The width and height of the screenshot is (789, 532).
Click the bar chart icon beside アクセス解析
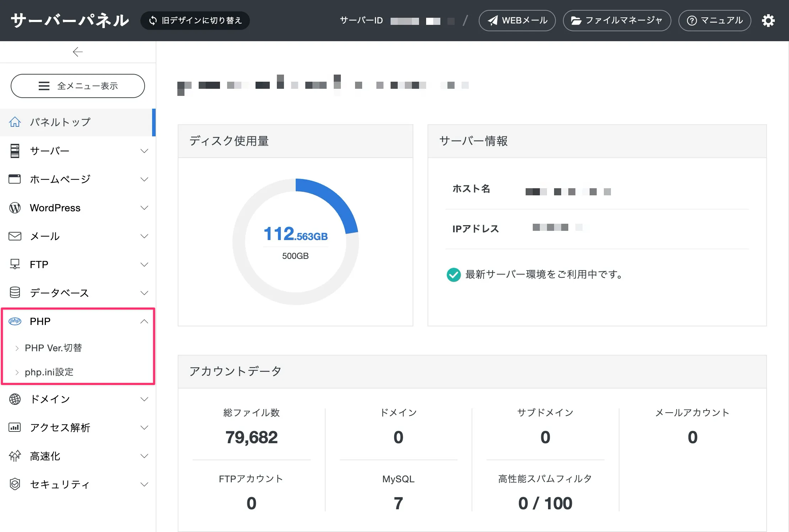click(15, 427)
